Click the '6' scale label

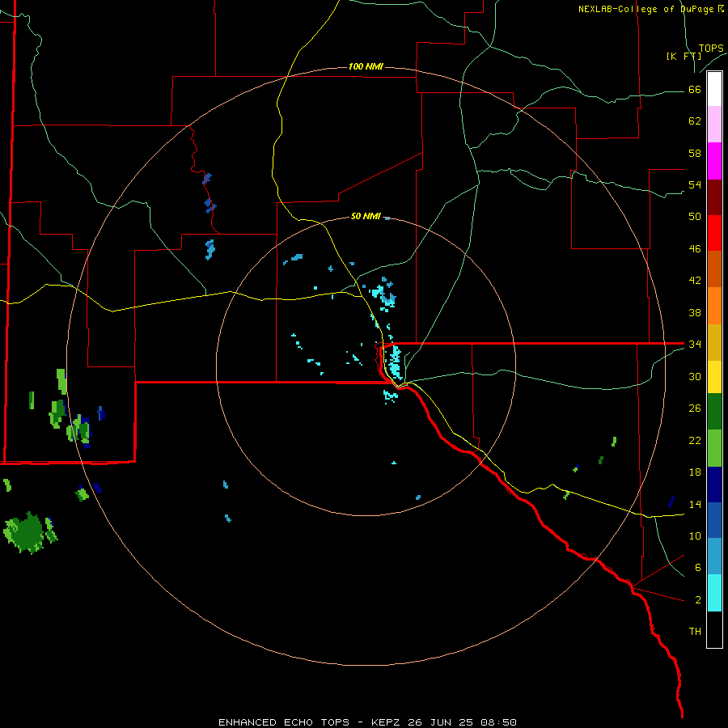(x=698, y=567)
